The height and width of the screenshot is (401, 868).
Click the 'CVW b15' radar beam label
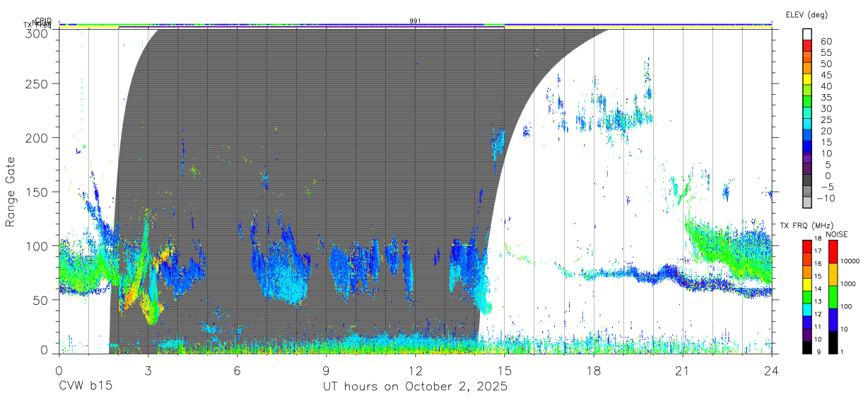click(85, 387)
